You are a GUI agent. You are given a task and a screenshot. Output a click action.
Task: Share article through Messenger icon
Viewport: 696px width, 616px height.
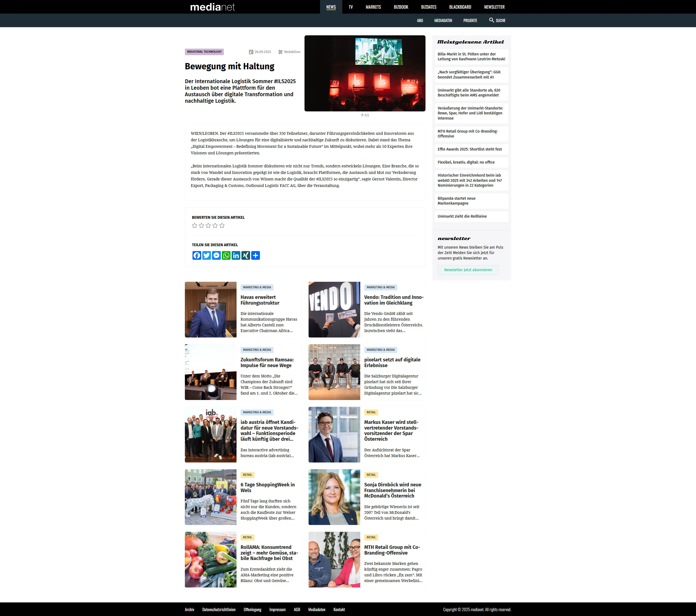[x=216, y=255]
